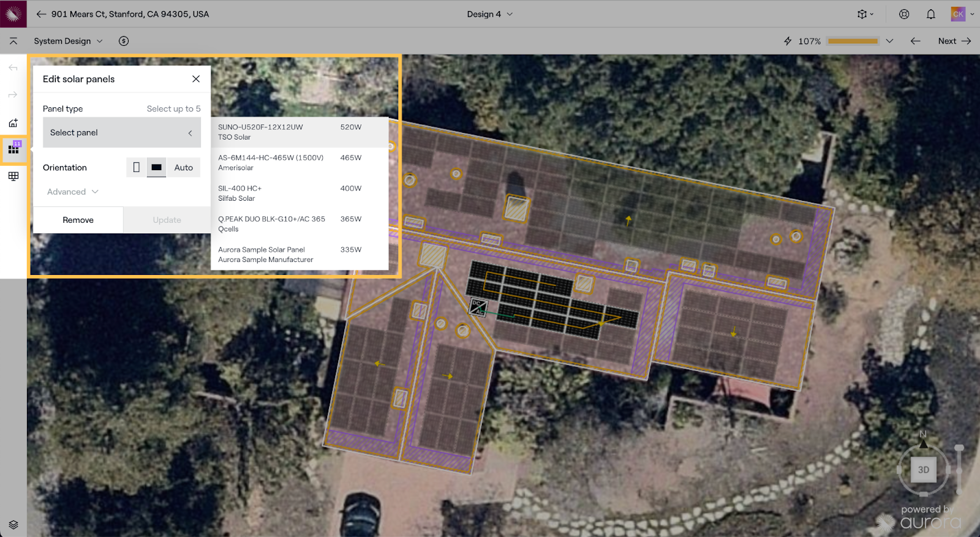
Task: Choose portrait orientation
Action: (137, 167)
